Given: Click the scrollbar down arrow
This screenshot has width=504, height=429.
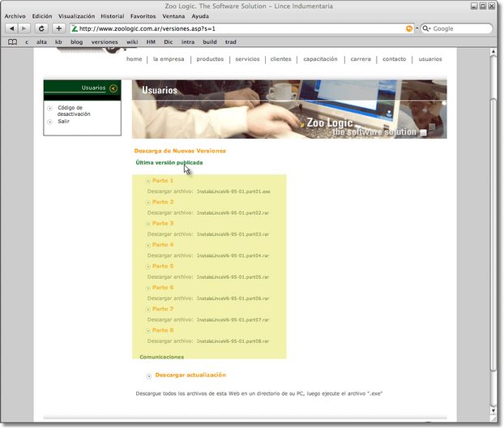Looking at the screenshot, I should 493,410.
